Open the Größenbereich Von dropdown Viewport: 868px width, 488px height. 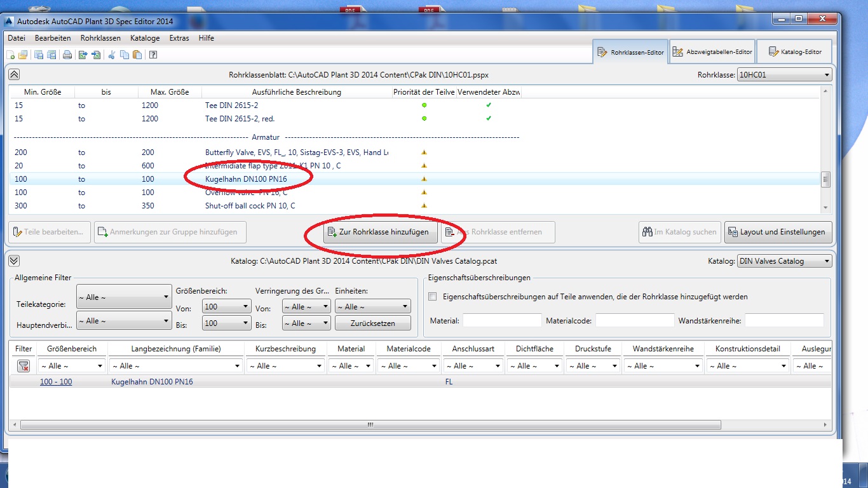point(226,307)
